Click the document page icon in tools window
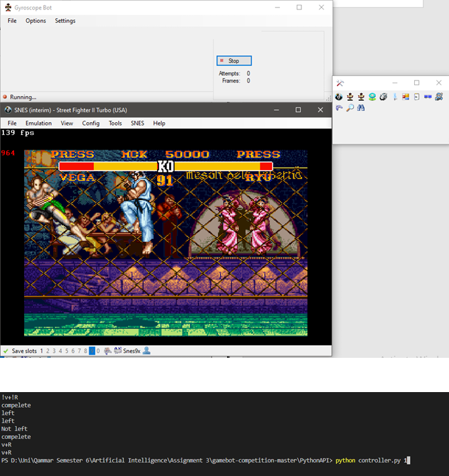The image size is (449, 476). tap(417, 97)
